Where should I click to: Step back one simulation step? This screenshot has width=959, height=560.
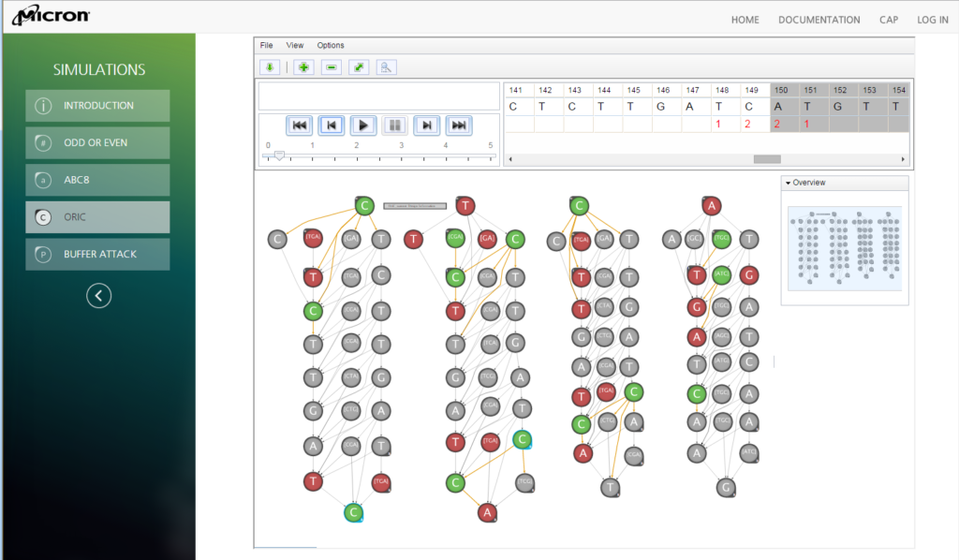pyautogui.click(x=332, y=125)
